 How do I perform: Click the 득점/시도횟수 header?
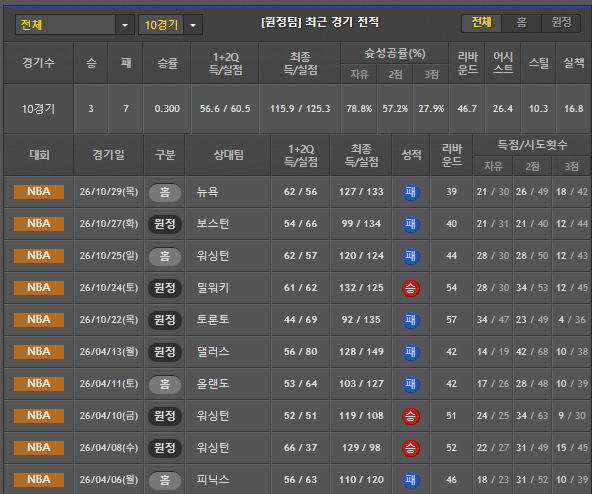tap(532, 145)
